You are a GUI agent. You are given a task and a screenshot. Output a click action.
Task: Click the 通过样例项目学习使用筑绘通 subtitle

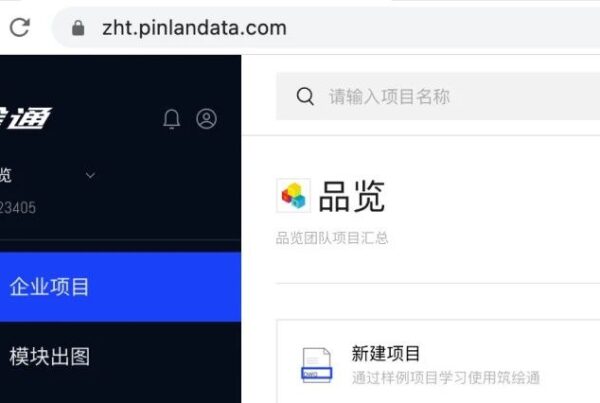[x=446, y=377]
